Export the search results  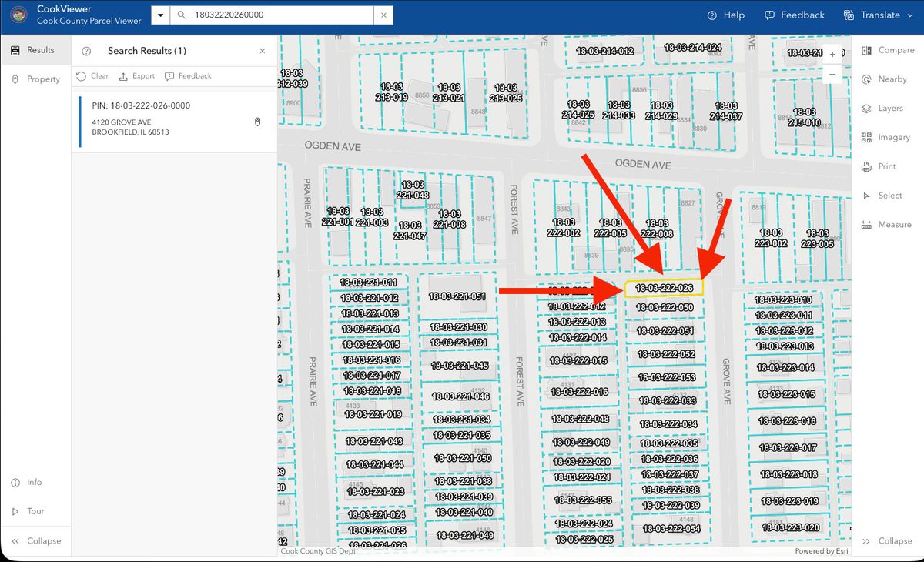136,76
